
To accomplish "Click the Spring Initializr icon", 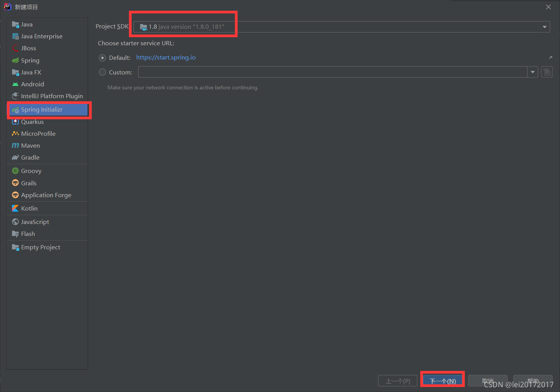I will (15, 110).
